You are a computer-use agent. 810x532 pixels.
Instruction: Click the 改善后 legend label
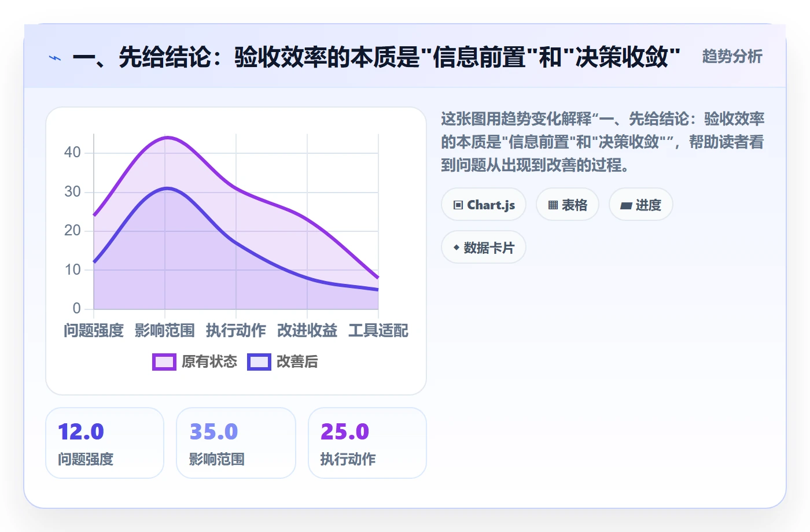point(297,362)
